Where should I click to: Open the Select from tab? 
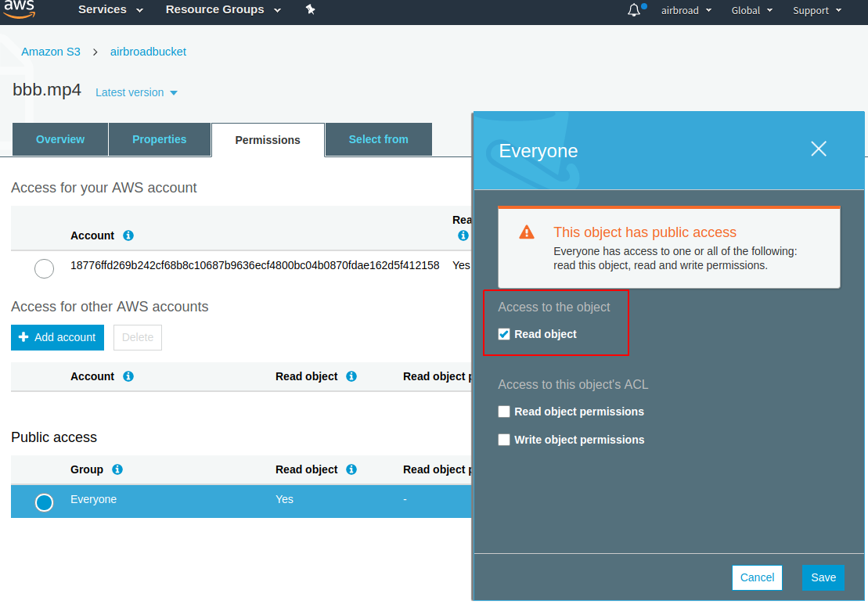point(379,139)
